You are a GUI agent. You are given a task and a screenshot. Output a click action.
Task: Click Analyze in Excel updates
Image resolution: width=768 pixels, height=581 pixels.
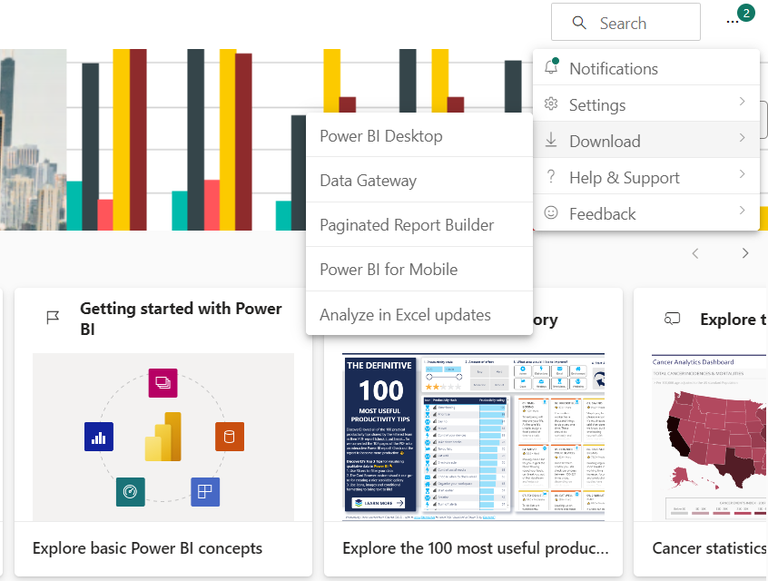click(405, 315)
